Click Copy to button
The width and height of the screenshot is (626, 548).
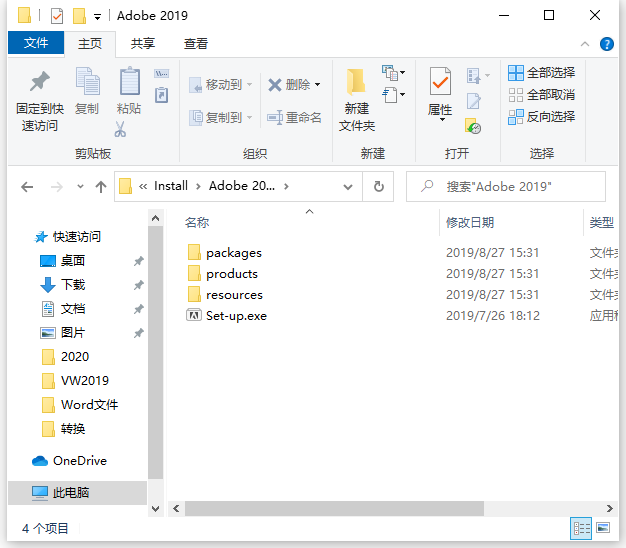click(220, 117)
